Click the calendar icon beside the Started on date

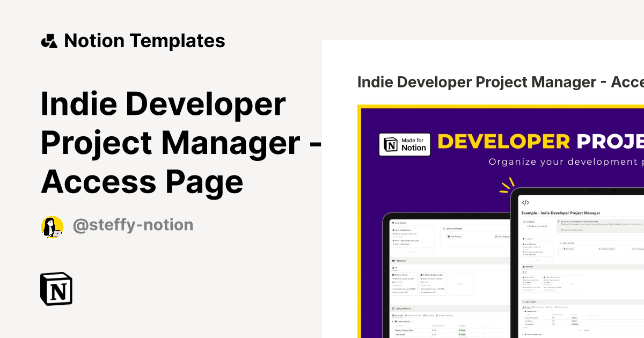393,278
